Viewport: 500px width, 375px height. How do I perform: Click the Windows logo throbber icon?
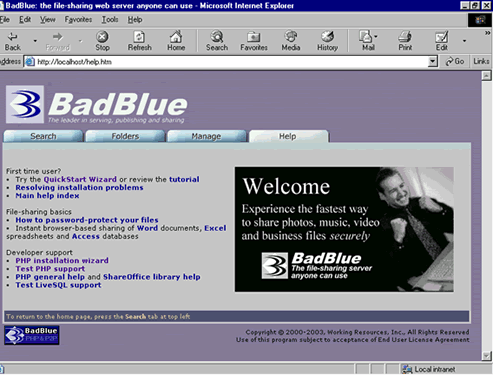480,20
